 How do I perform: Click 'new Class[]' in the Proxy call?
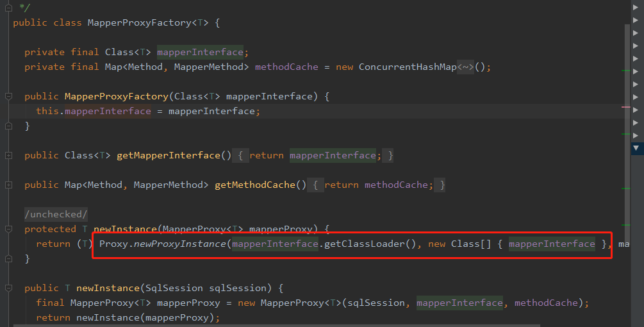[x=459, y=244]
